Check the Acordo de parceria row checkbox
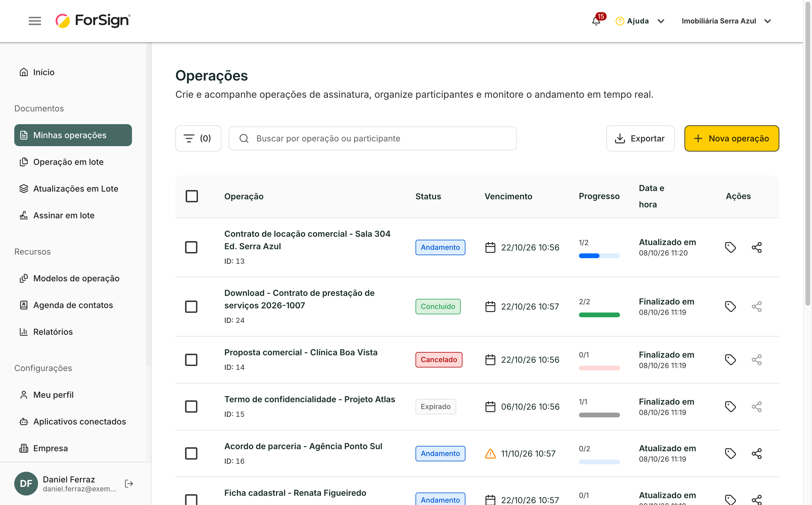812x505 pixels. click(191, 454)
